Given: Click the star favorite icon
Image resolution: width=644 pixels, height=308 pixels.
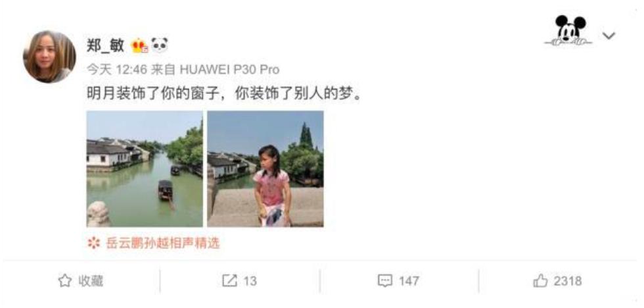Looking at the screenshot, I should (65, 281).
